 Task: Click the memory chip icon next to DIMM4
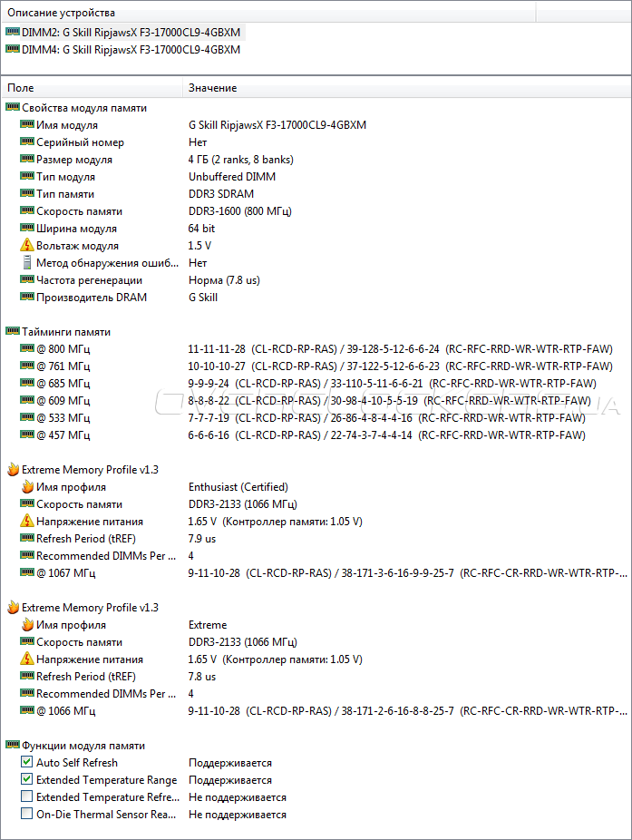13,49
